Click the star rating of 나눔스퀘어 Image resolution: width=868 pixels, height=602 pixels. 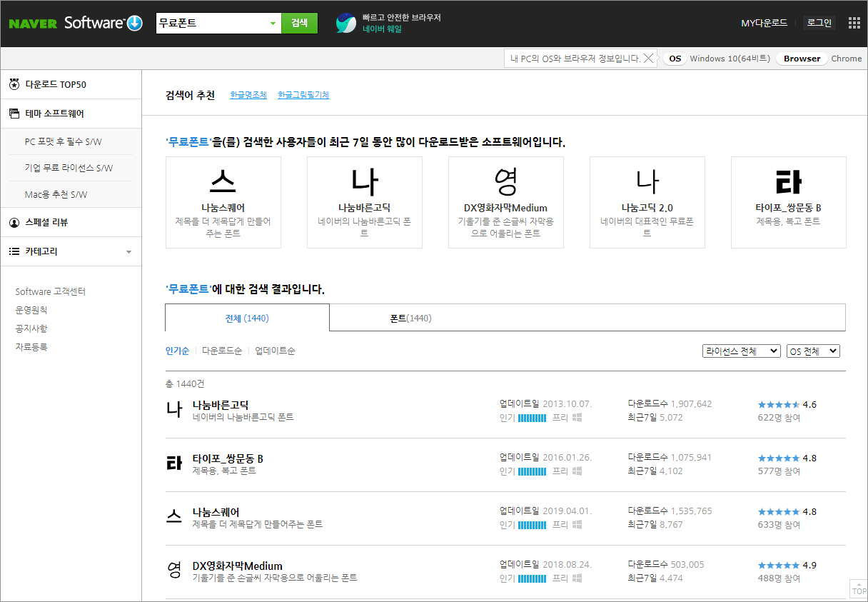point(779,511)
